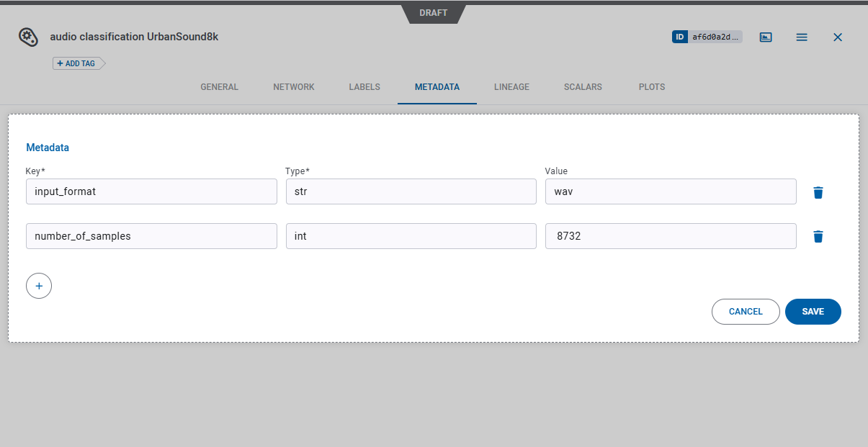
Task: Click the Type field containing int
Action: 411,235
